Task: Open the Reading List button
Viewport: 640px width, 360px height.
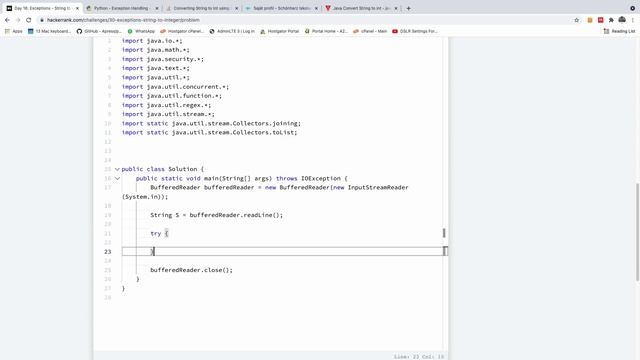Action: point(620,31)
